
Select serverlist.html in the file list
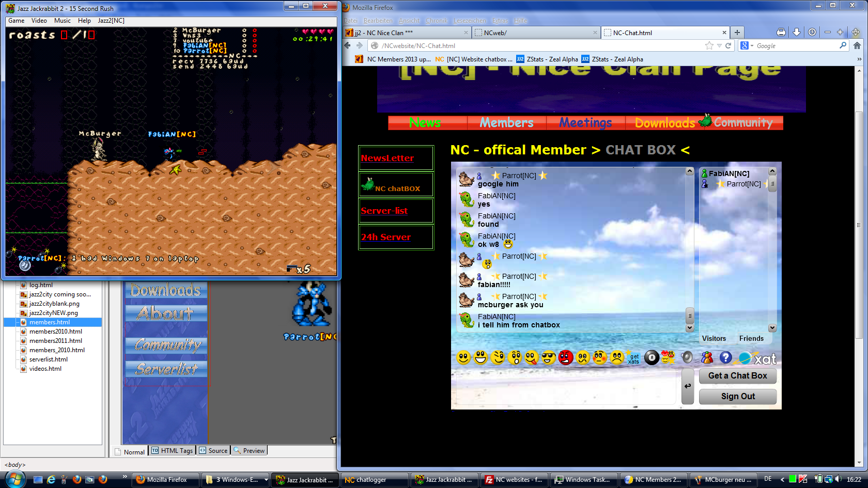[x=48, y=359]
